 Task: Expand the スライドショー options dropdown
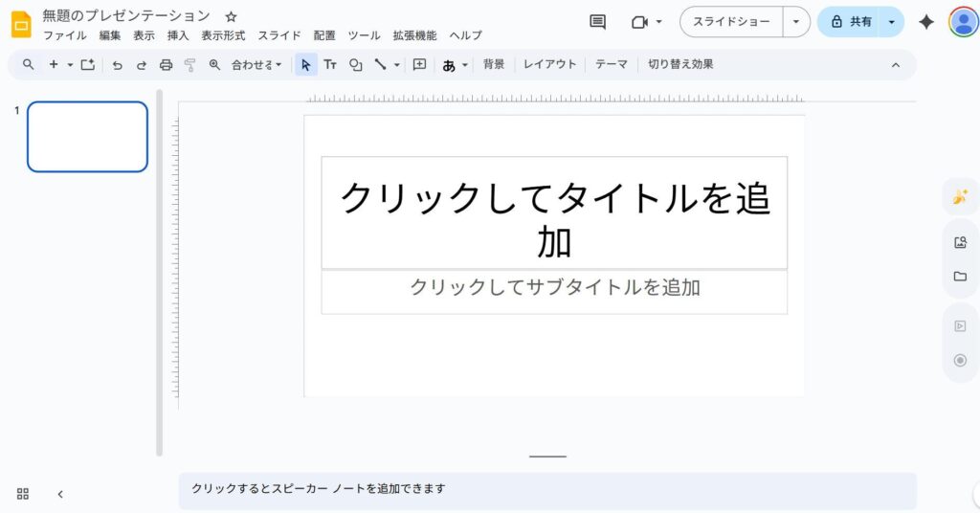[x=796, y=22]
